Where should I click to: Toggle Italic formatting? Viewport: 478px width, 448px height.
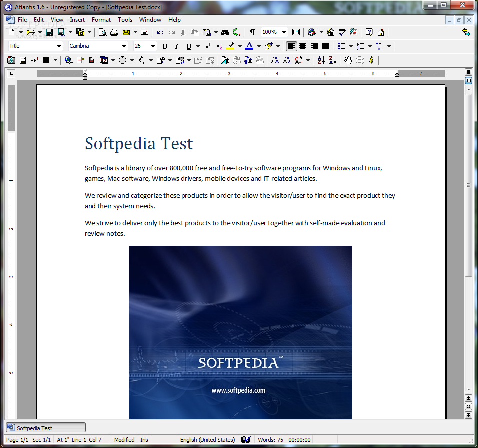point(176,46)
